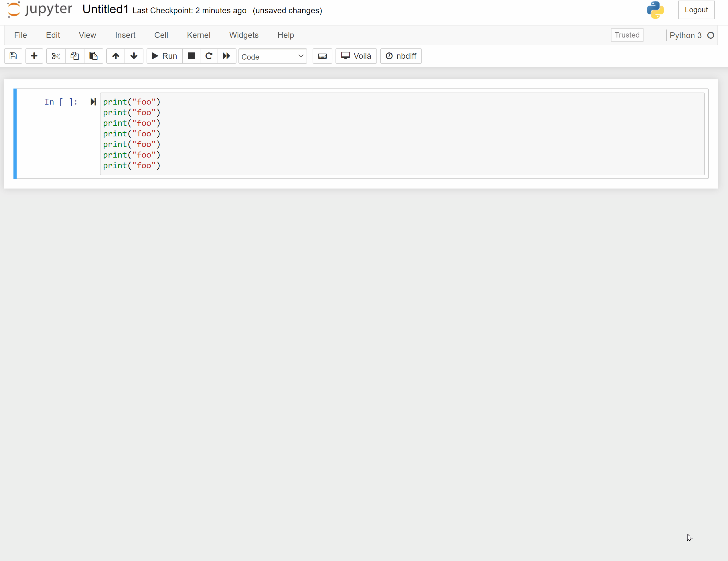Open the command palette keyboard icon

(x=322, y=56)
